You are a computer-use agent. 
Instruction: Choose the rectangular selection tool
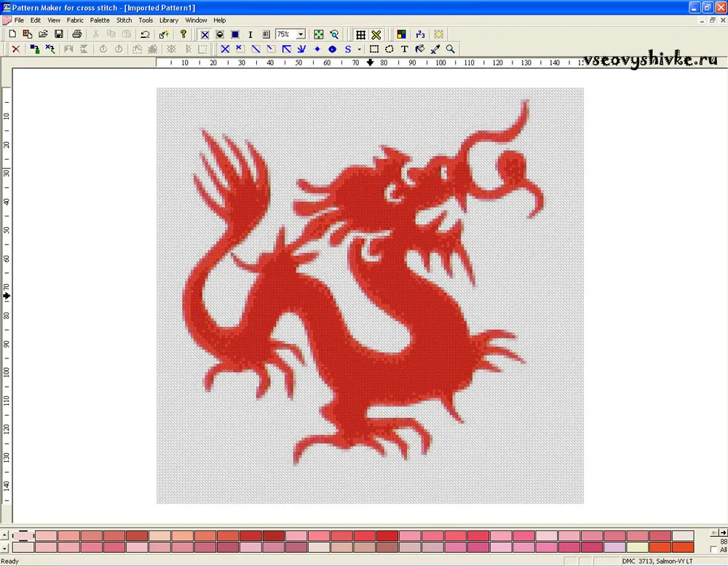tap(373, 49)
